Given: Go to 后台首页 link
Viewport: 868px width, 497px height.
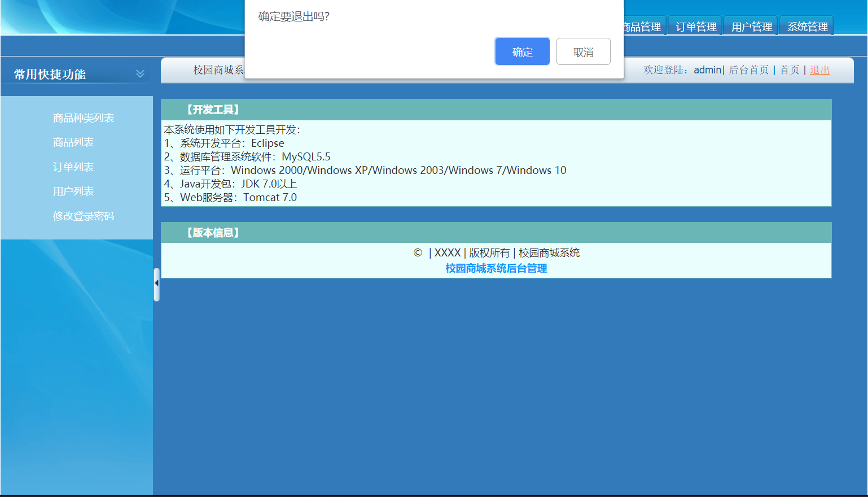Looking at the screenshot, I should [748, 70].
